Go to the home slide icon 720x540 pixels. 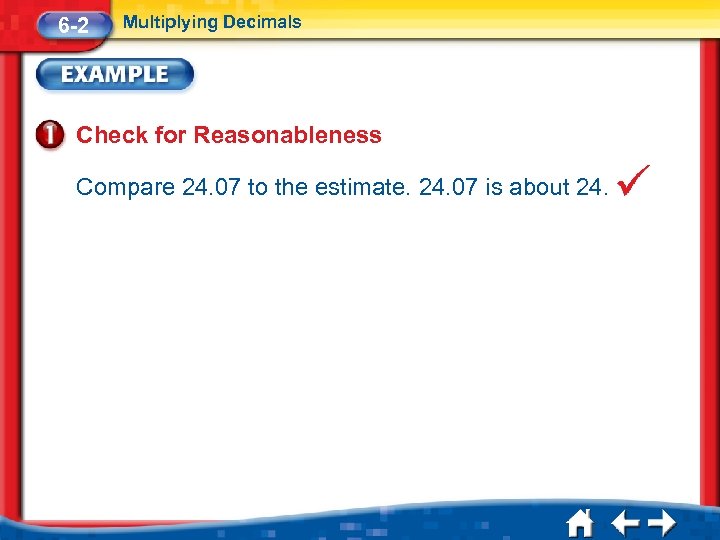click(580, 523)
